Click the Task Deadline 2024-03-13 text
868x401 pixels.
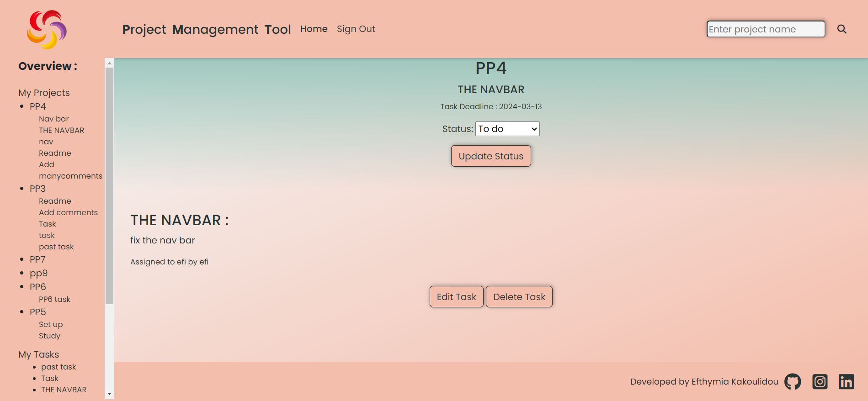coord(491,106)
